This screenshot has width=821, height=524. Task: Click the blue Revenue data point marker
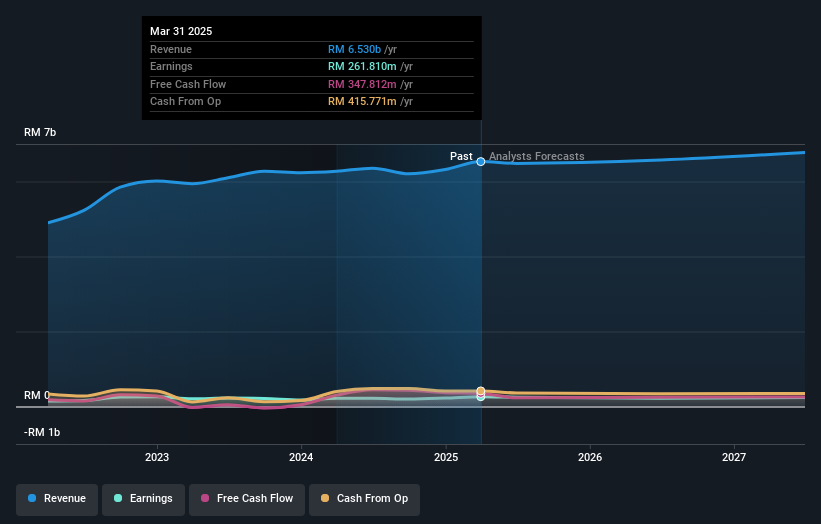(481, 162)
